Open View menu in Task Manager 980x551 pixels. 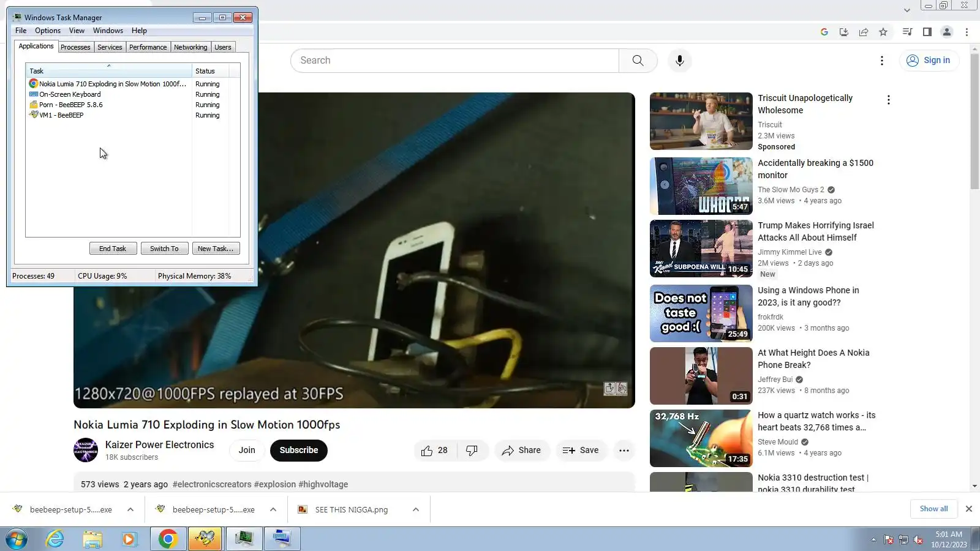(77, 31)
